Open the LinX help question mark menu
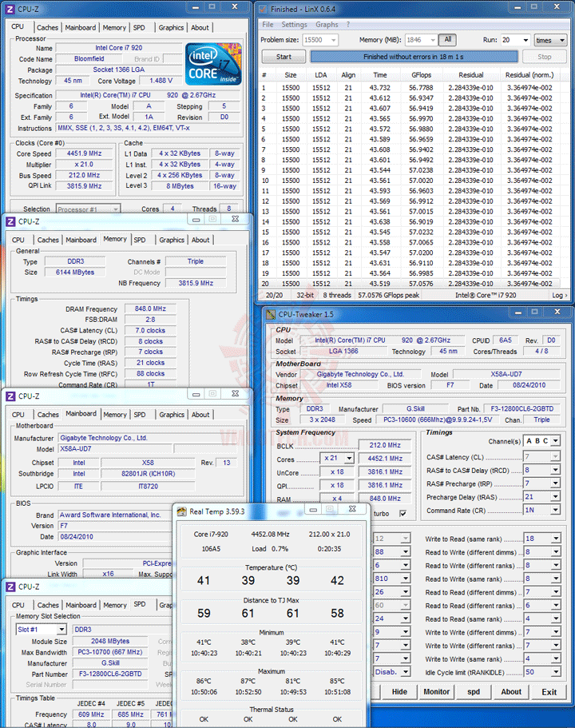The height and width of the screenshot is (728, 575). [348, 25]
